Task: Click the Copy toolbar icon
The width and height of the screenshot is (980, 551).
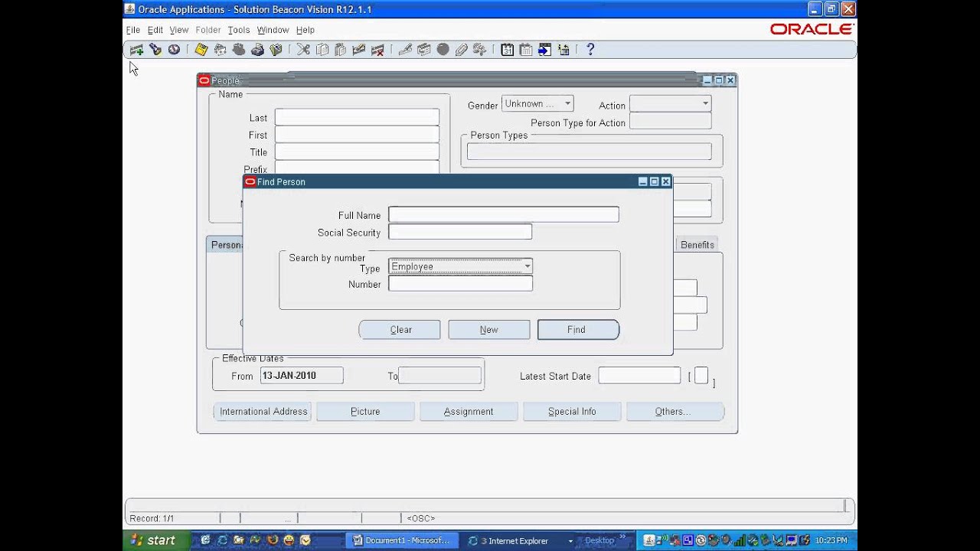Action: click(x=322, y=50)
